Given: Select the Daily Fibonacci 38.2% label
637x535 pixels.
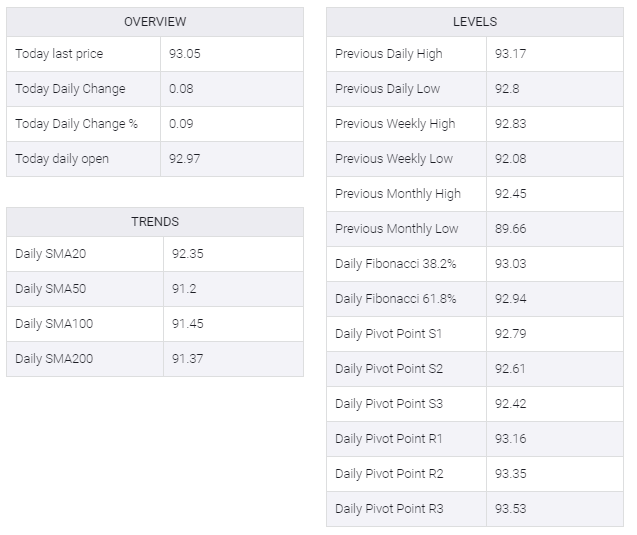Looking at the screenshot, I should (396, 264).
